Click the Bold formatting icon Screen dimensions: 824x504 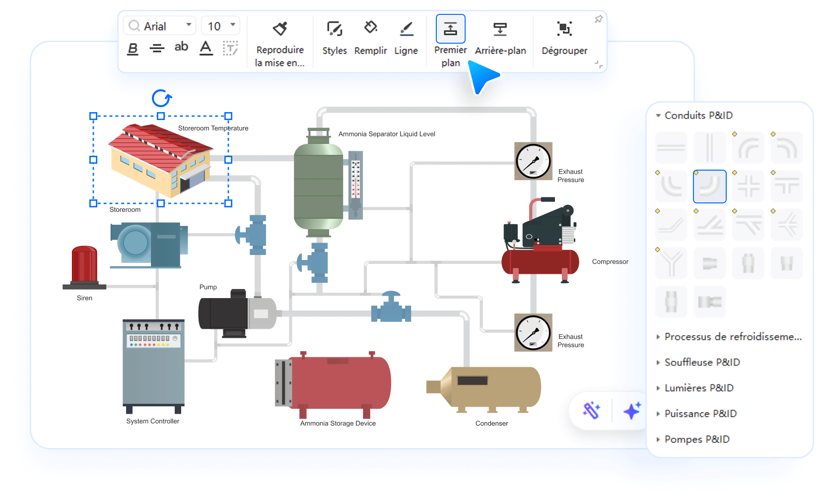[133, 49]
